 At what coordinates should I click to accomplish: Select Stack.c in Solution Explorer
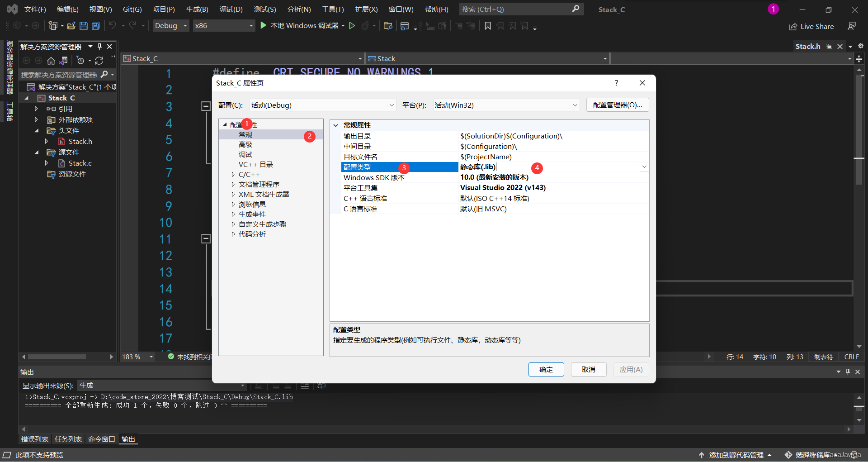pos(80,163)
